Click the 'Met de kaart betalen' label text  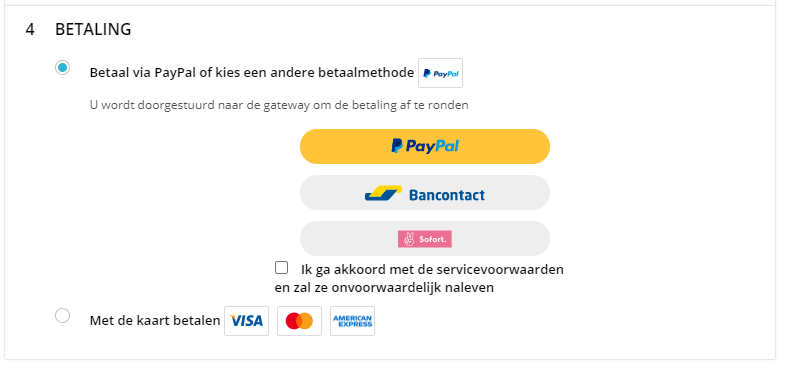click(155, 321)
